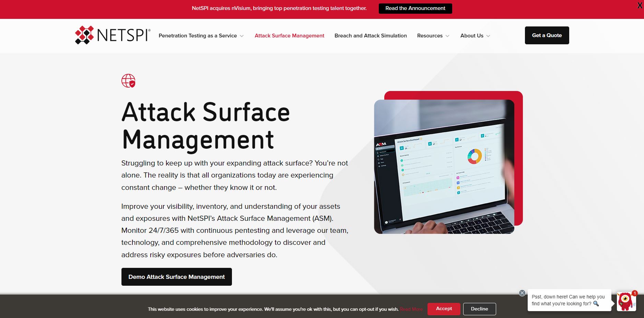Image resolution: width=644 pixels, height=318 pixels.
Task: Open the red monster chat bot icon
Action: pos(626,302)
